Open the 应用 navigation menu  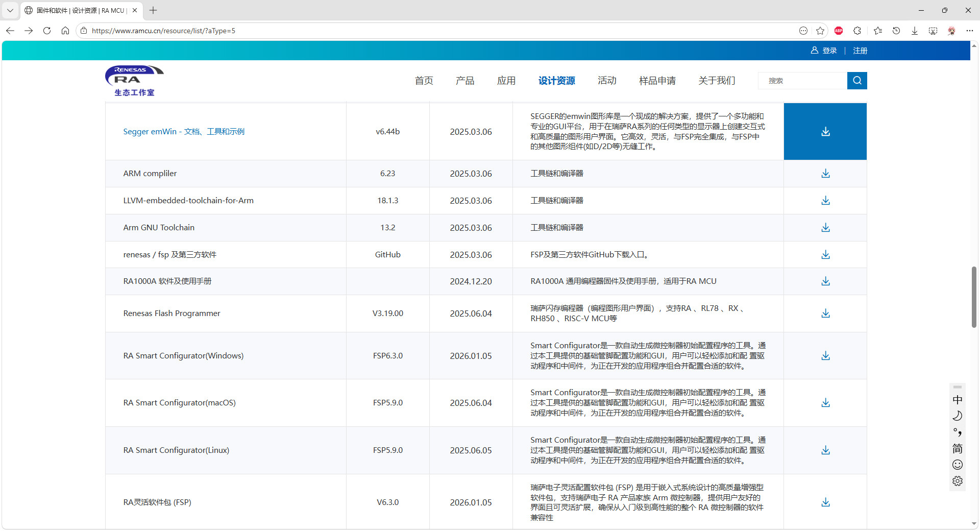coord(506,81)
